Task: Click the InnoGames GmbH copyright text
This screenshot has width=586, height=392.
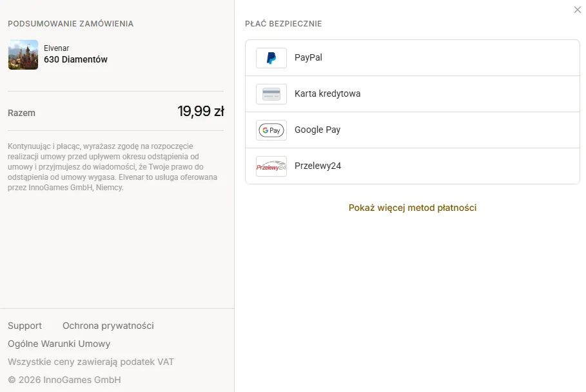Action: pos(64,380)
